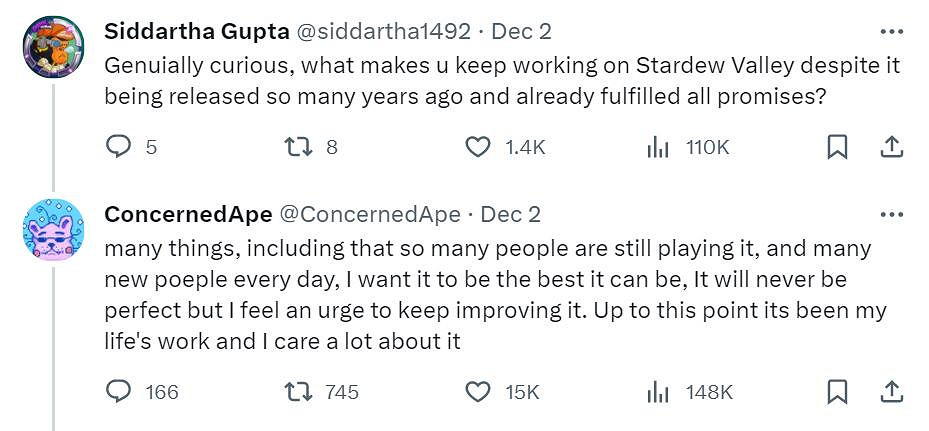The image size is (929, 431).
Task: Open more options on ConcernedApe's tweet
Action: [891, 214]
